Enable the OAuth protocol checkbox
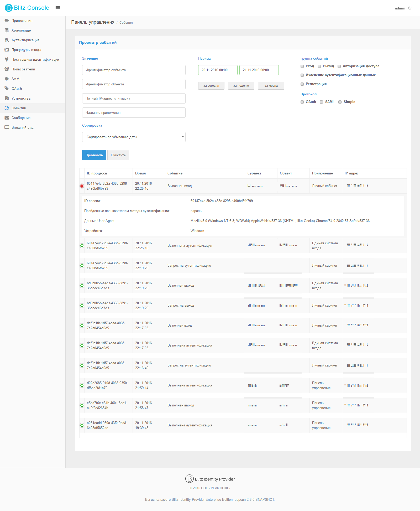Image resolution: width=420 pixels, height=511 pixels. (302, 102)
